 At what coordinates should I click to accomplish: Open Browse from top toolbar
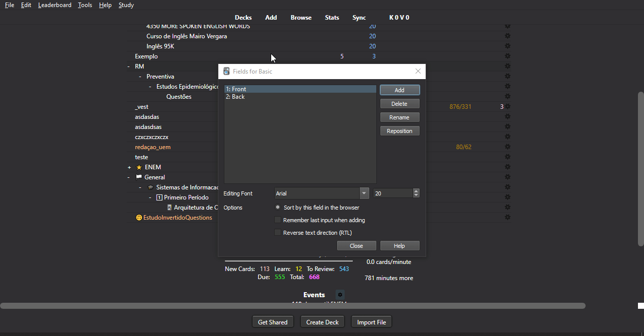pyautogui.click(x=301, y=18)
